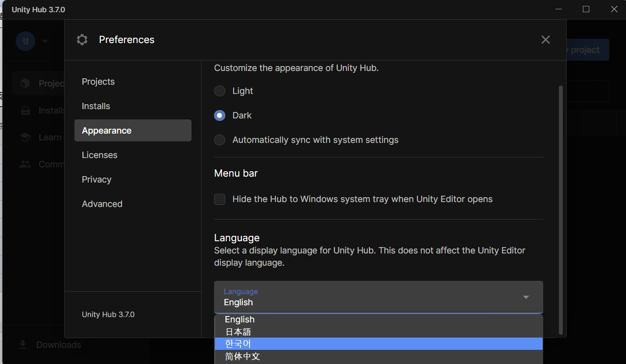Viewport: 626px width, 364px height.
Task: Collapse the Language dropdown arrow
Action: tap(526, 297)
